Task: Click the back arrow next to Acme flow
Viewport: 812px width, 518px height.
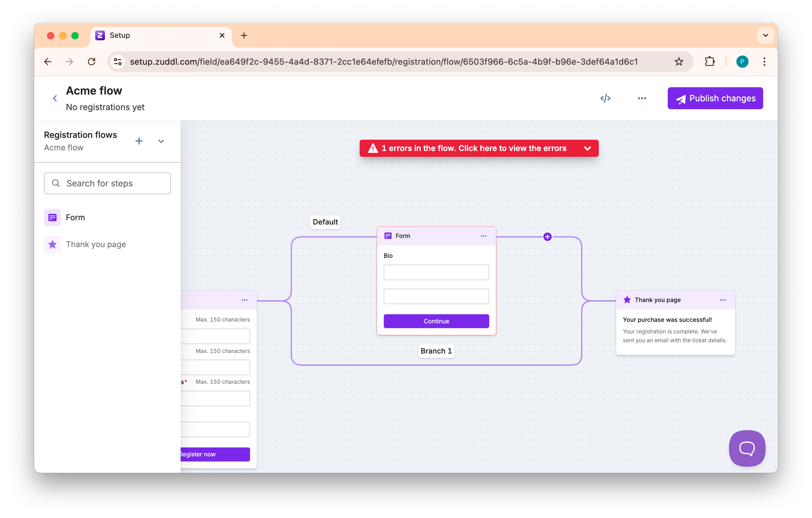Action: pyautogui.click(x=55, y=98)
